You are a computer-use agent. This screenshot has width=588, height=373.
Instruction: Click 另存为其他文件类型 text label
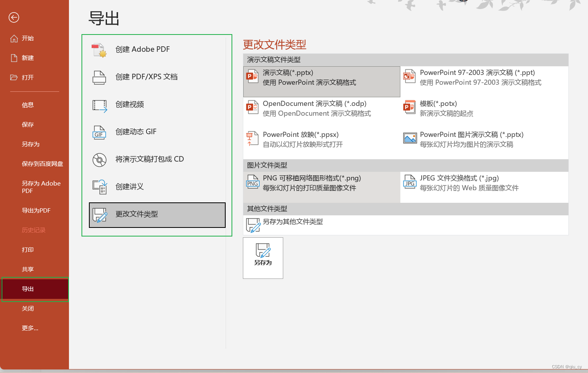293,222
